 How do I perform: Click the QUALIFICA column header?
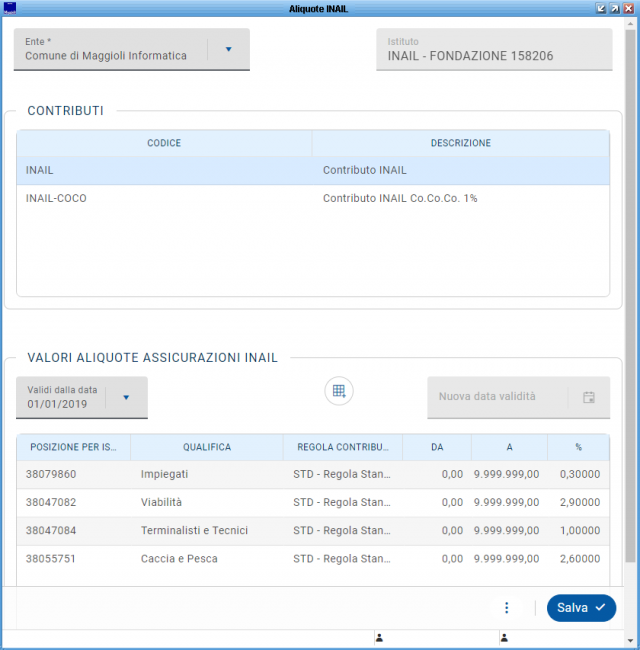207,448
